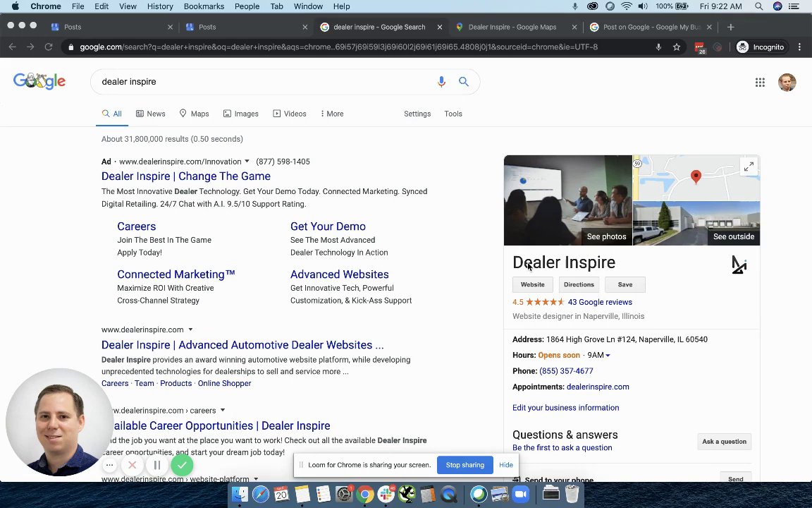
Task: Go back with the browser back arrow
Action: (x=13, y=47)
